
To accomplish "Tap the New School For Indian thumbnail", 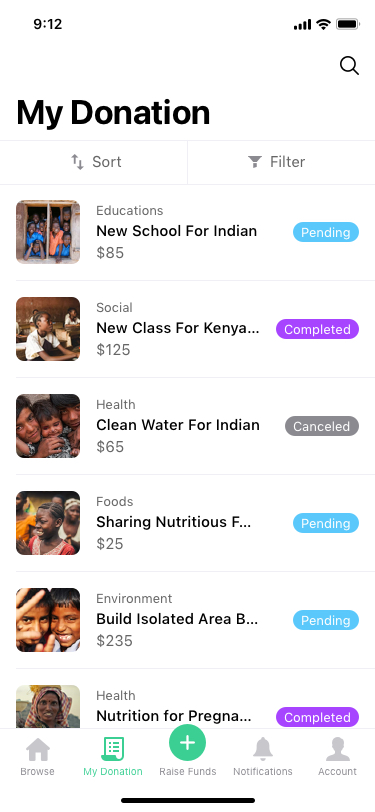I will tap(48, 232).
